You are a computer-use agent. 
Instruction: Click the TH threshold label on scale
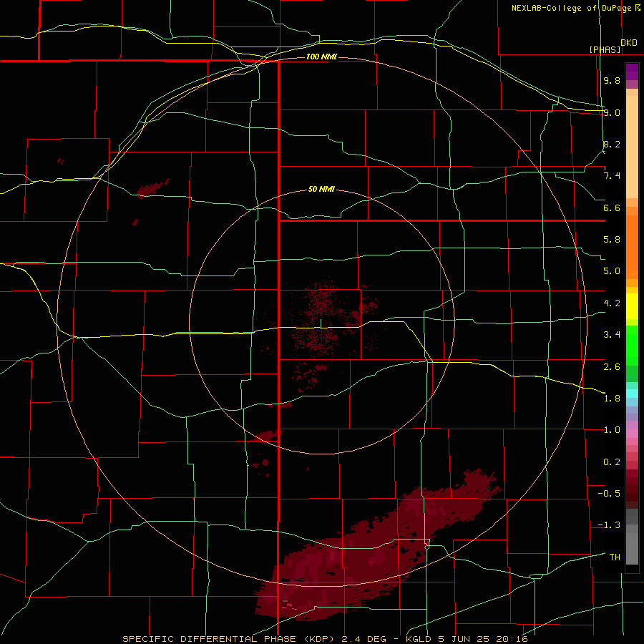[x=615, y=557]
